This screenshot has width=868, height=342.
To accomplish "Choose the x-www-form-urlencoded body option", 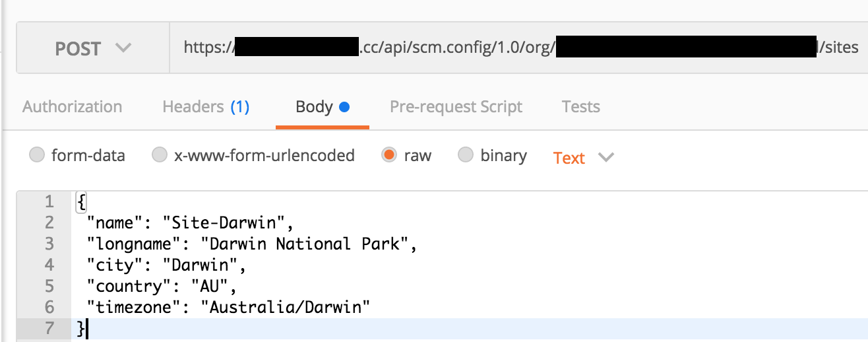I will point(160,156).
